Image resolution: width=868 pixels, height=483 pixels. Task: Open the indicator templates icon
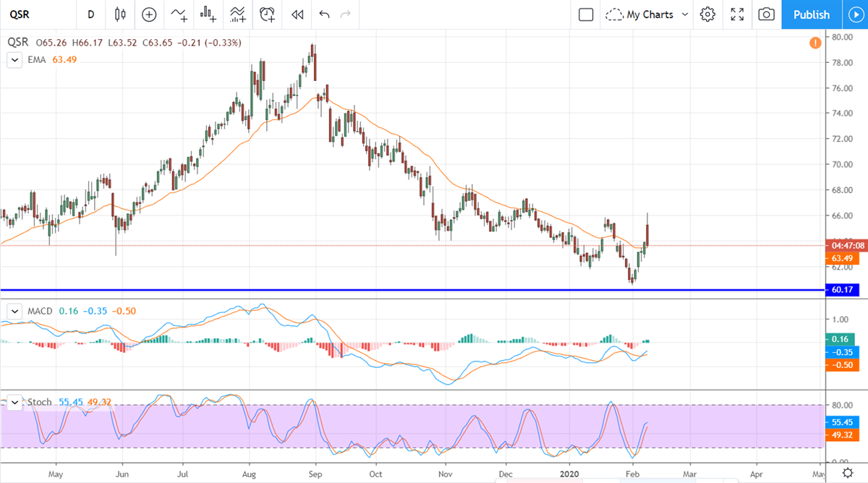(x=237, y=14)
